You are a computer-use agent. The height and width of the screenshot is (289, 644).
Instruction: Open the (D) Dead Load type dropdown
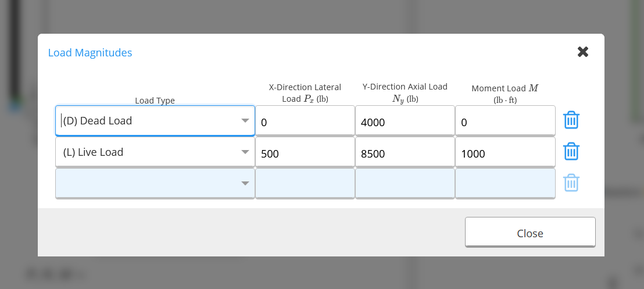[155, 120]
